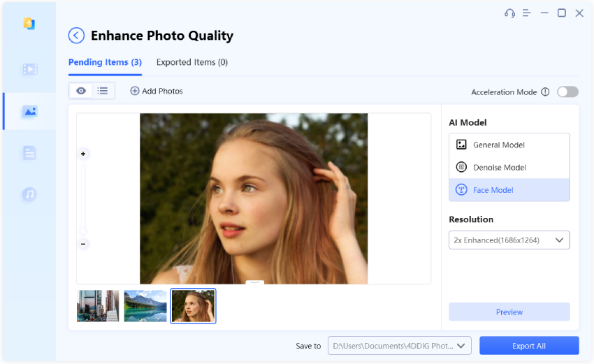The image size is (594, 364).
Task: Enable the Acceleration Mode switch
Action: tap(567, 92)
